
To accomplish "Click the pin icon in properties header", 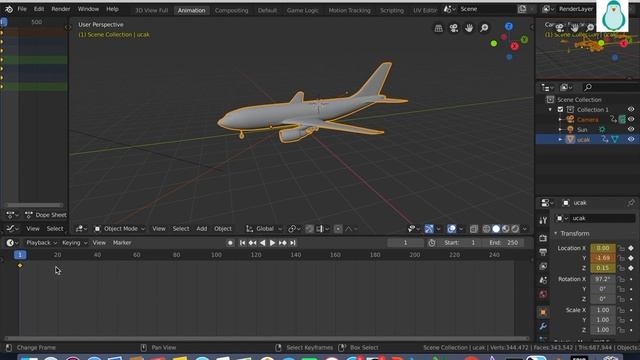I will [x=631, y=203].
